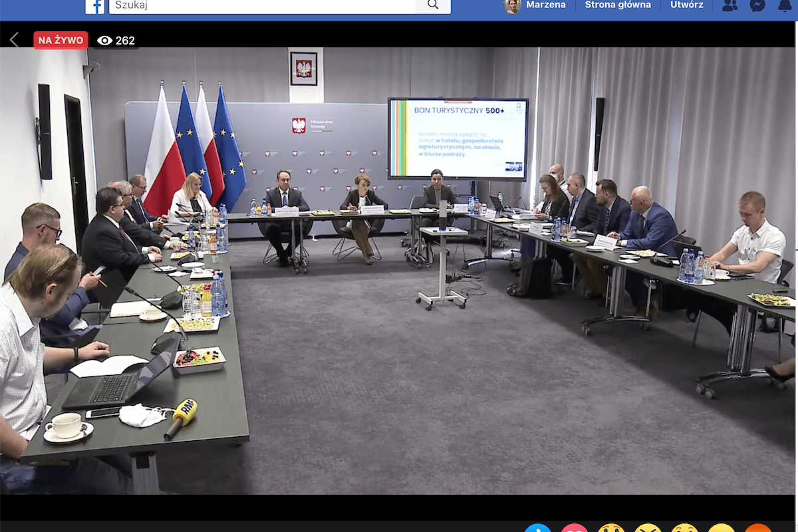React with the blue Like thumbs-up

(537, 529)
